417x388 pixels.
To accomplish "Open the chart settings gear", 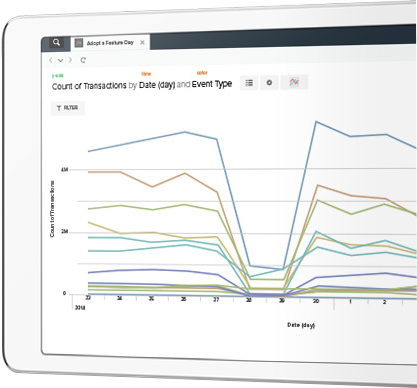I will point(269,82).
